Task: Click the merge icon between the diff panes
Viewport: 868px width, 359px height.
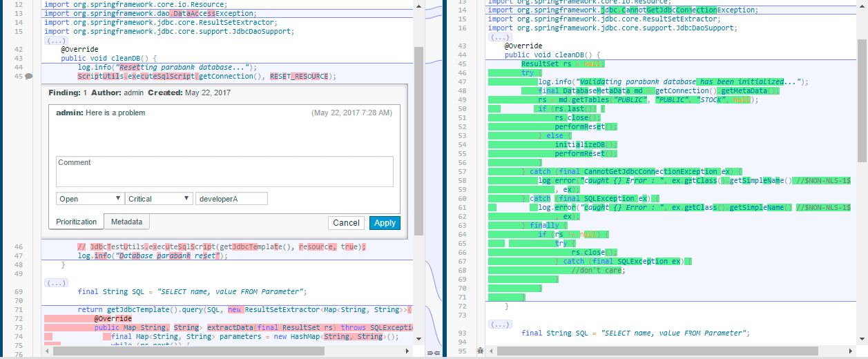Action: [434, 352]
